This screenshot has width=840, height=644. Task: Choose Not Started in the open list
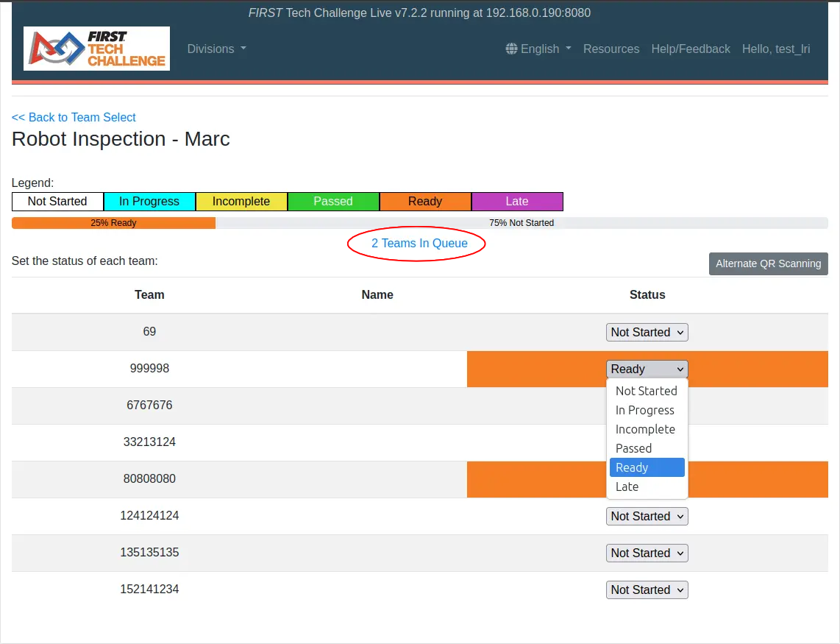point(646,391)
